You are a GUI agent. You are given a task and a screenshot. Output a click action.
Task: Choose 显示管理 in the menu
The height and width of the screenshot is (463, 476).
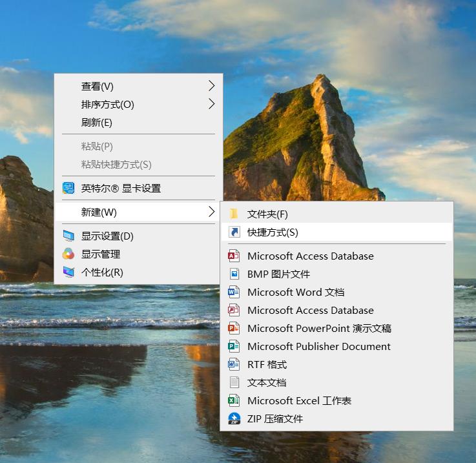[x=138, y=254]
